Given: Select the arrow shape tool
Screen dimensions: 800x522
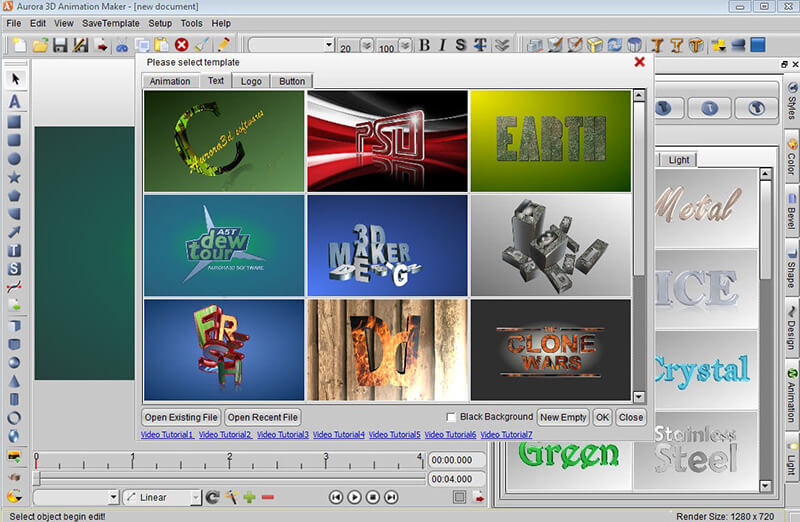Looking at the screenshot, I should (x=14, y=232).
